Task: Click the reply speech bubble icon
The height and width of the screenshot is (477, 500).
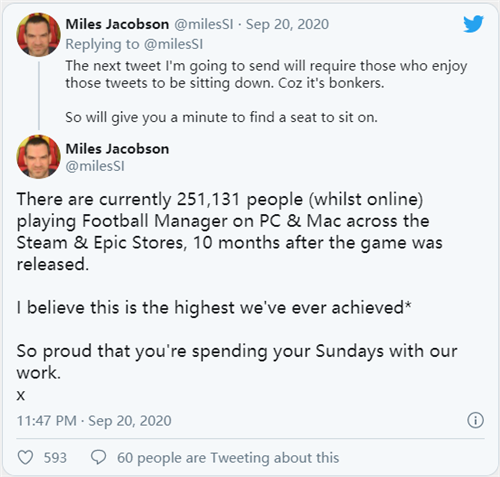Action: [x=98, y=457]
